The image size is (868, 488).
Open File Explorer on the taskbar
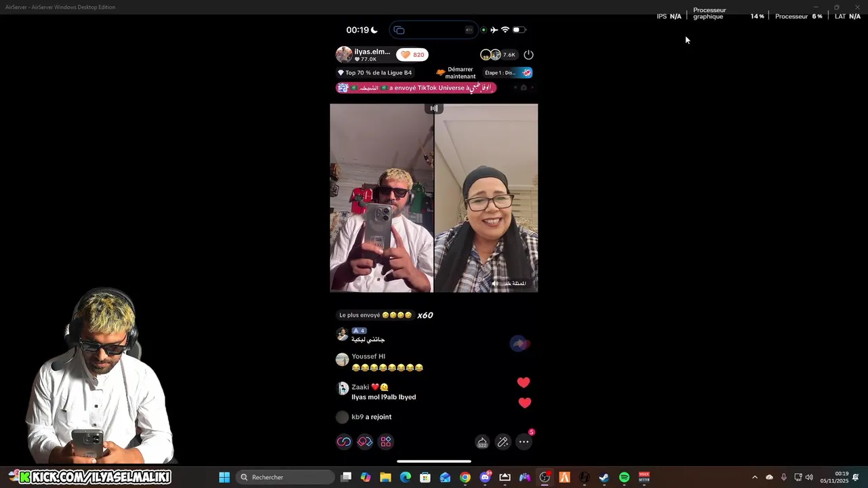386,477
